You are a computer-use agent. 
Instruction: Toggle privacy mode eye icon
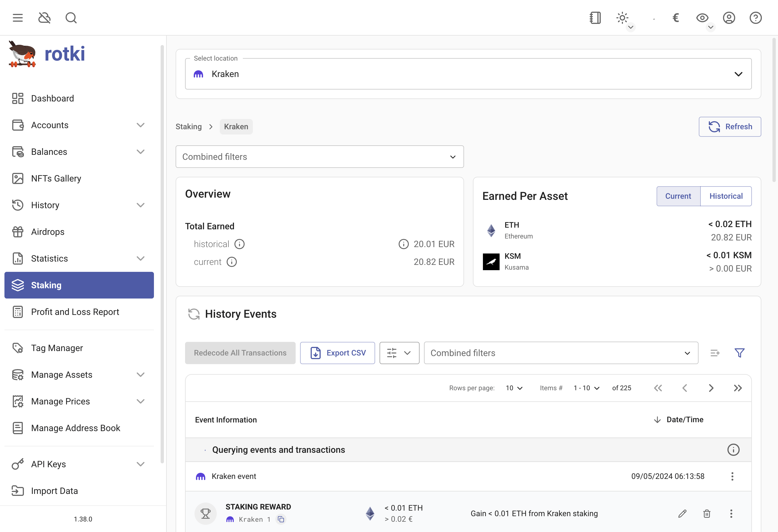pyautogui.click(x=702, y=18)
